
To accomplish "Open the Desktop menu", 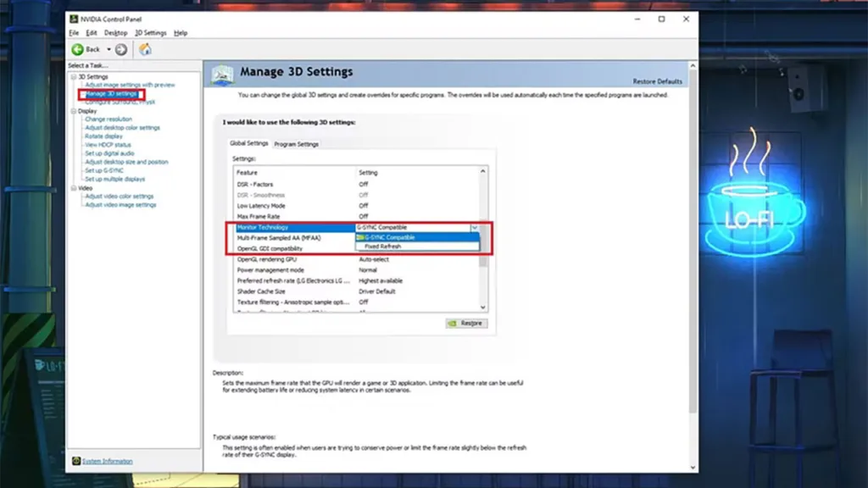I will coord(115,33).
